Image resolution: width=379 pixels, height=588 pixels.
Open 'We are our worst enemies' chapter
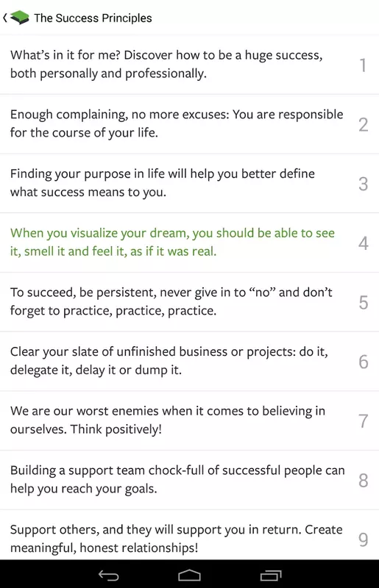(x=189, y=420)
